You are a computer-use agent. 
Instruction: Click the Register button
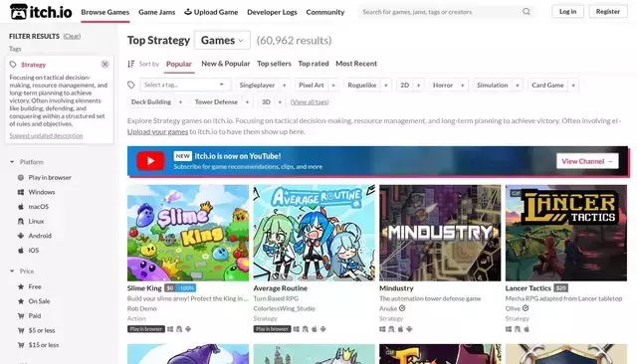608,11
